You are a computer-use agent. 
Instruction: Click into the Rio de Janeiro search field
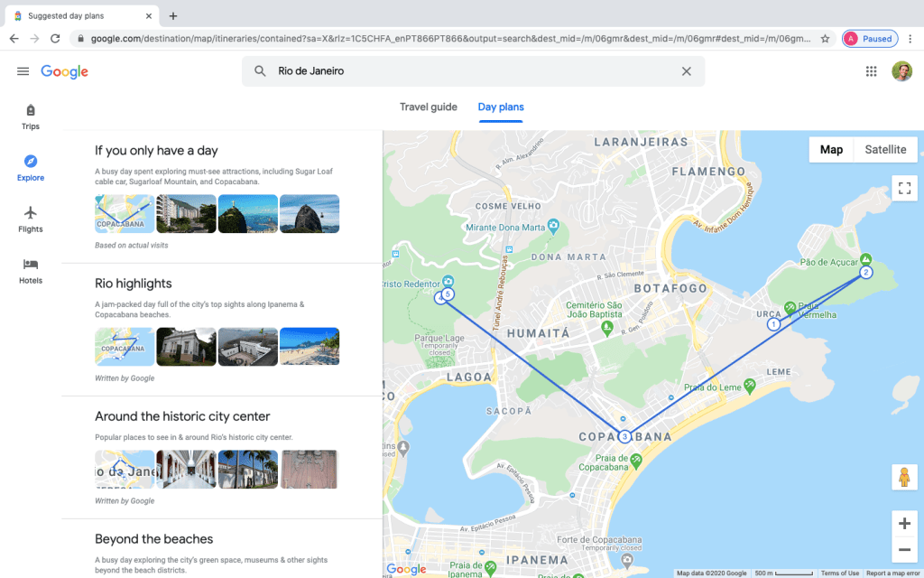469,71
